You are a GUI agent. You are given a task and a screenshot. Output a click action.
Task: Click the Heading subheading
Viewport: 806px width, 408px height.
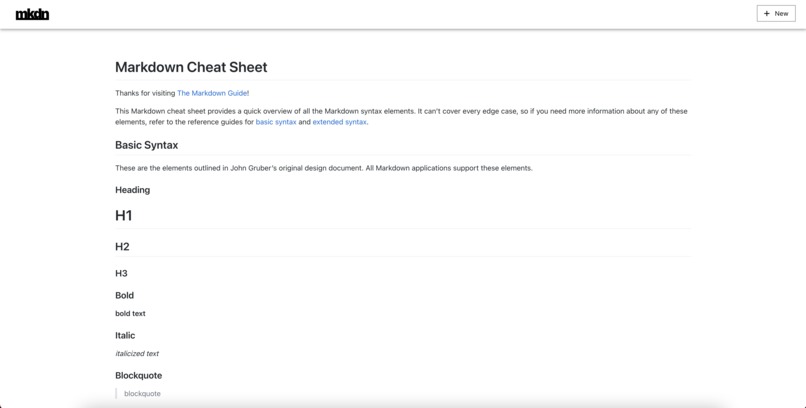pyautogui.click(x=133, y=190)
